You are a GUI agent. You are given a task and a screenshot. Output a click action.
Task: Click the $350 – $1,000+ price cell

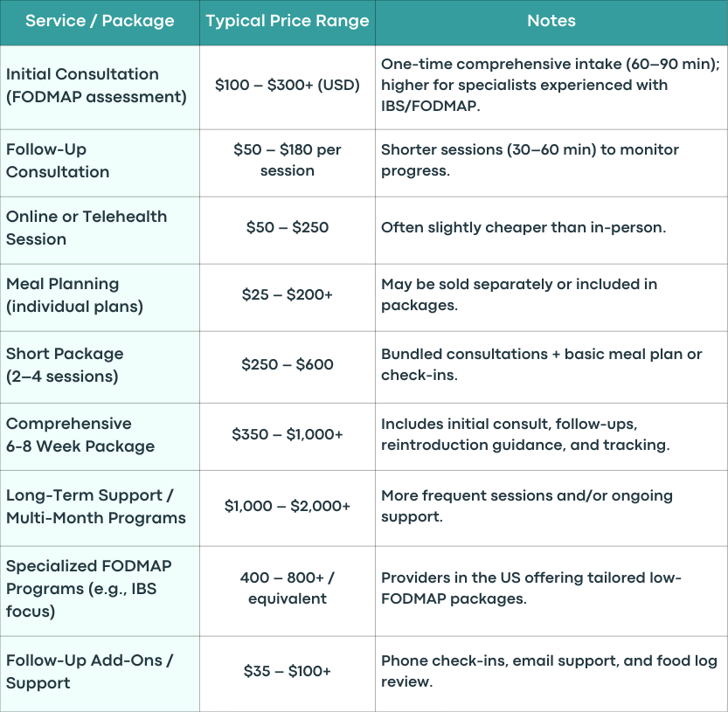click(288, 436)
